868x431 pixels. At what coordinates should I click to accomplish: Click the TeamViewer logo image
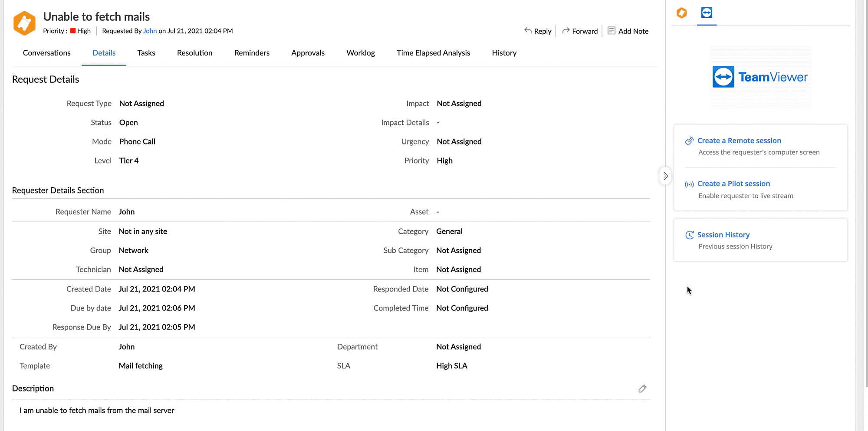[760, 77]
